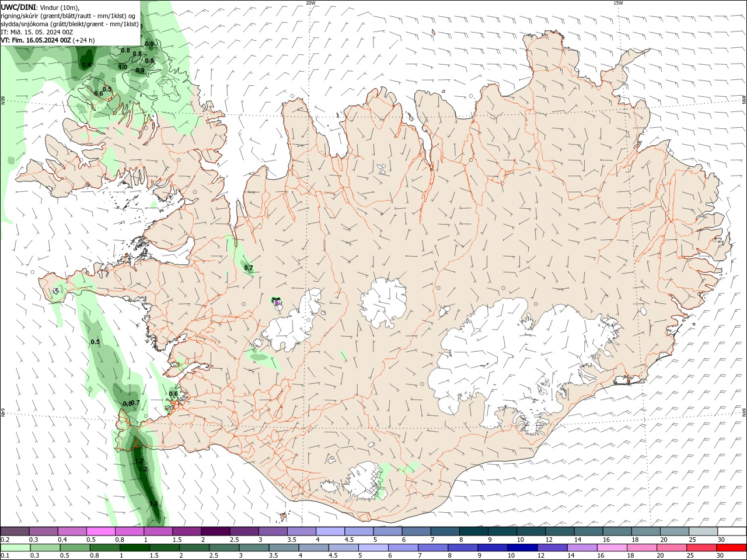Click the top legend swatch between 0.2 and 0.3
Screen dimensions: 747x560
(15, 531)
